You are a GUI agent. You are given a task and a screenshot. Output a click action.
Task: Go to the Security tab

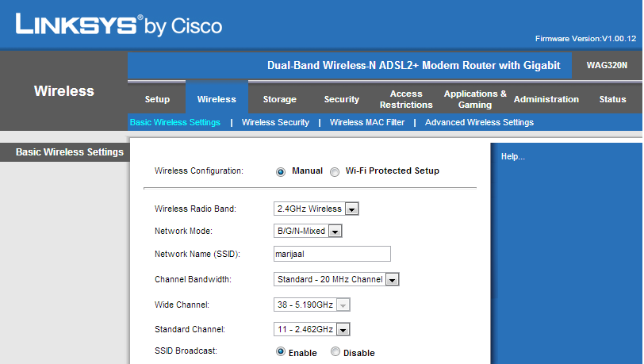(341, 99)
